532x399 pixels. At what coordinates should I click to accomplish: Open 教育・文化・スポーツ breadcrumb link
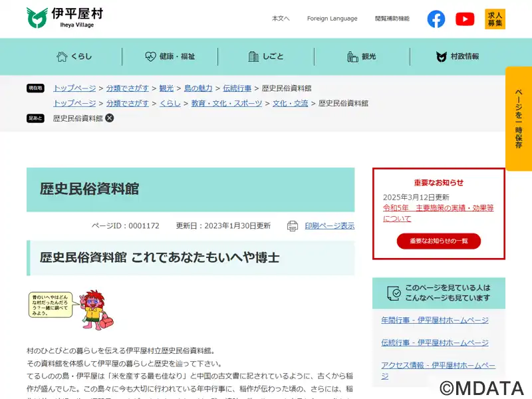[x=227, y=103]
